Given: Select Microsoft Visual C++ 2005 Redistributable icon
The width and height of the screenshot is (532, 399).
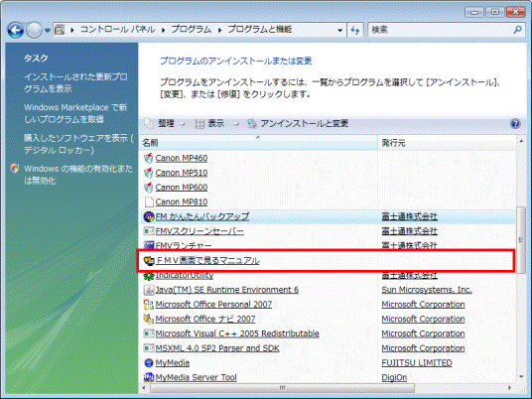Looking at the screenshot, I should click(x=149, y=333).
